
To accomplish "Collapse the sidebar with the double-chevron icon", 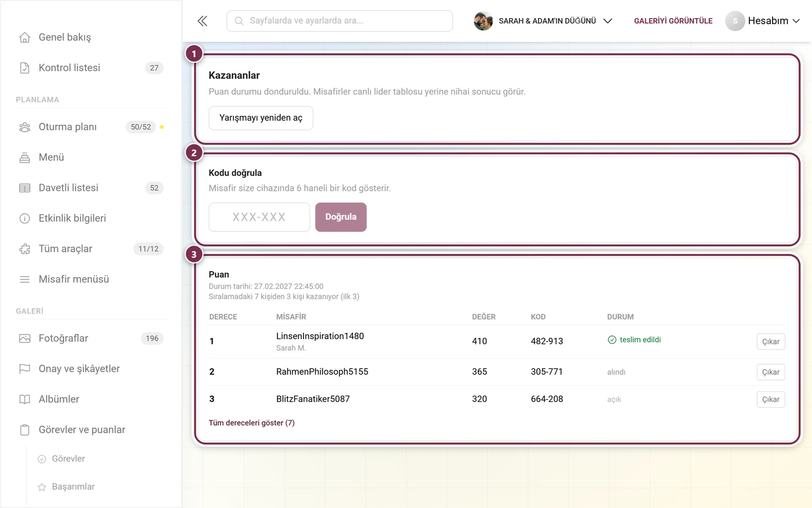I will (x=202, y=21).
